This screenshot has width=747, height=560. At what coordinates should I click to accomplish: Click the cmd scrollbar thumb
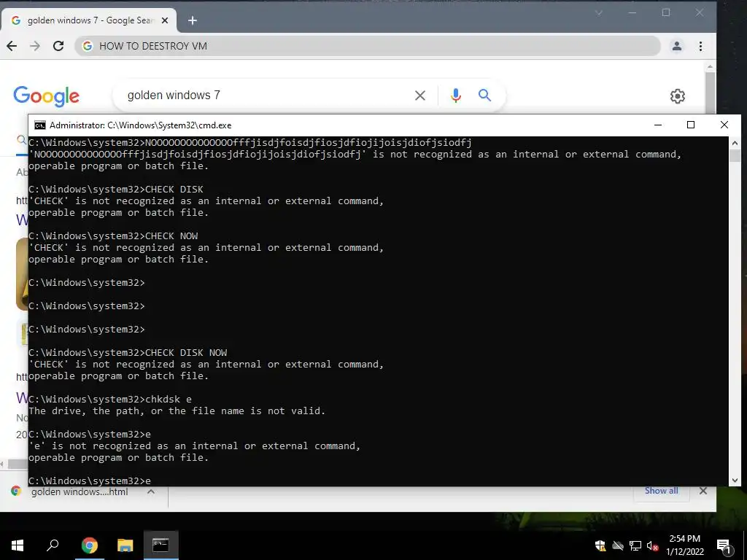pos(735,156)
